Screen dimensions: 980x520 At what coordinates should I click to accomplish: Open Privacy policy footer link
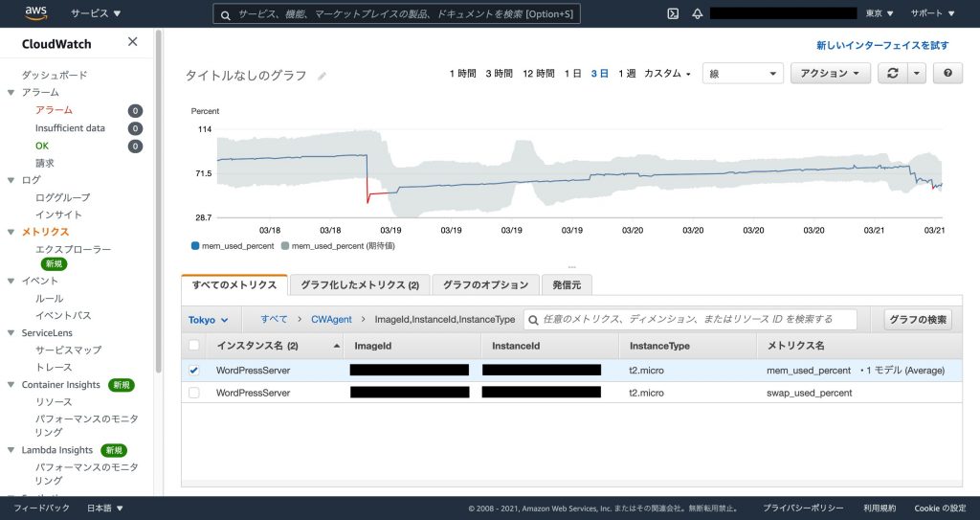coord(803,509)
